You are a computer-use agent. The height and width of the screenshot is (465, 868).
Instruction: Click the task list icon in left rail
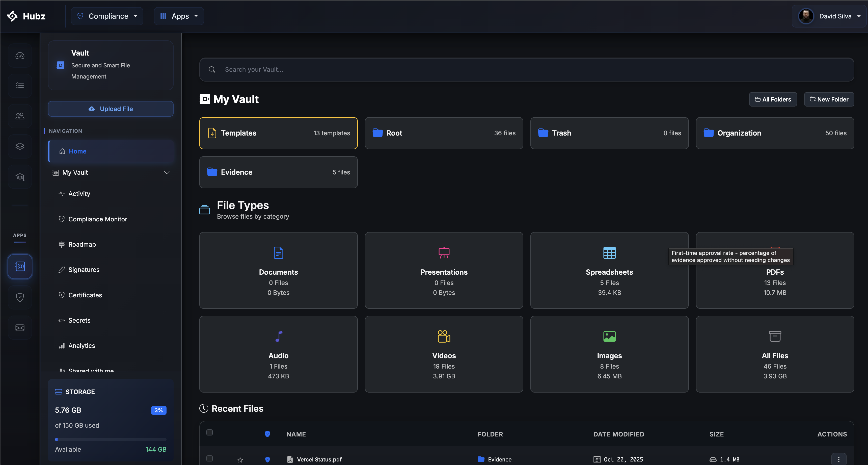pos(20,86)
